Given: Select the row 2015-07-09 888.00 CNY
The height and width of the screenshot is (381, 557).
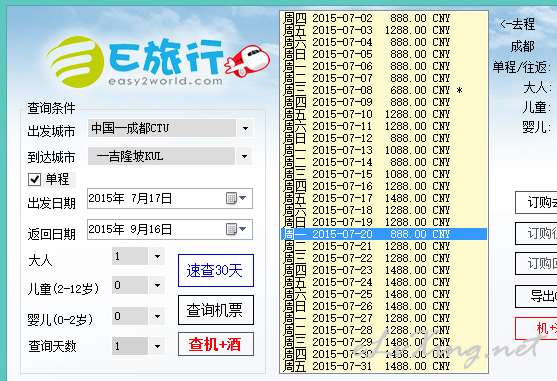Looking at the screenshot, I should pyautogui.click(x=384, y=102).
